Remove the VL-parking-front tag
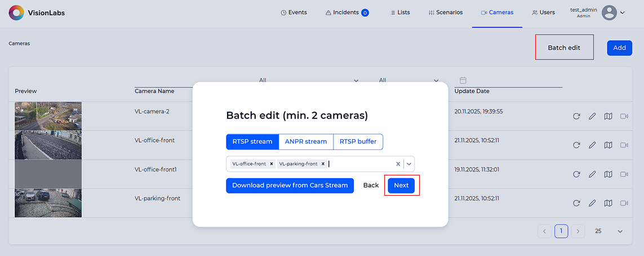This screenshot has height=256, width=644. click(x=323, y=164)
